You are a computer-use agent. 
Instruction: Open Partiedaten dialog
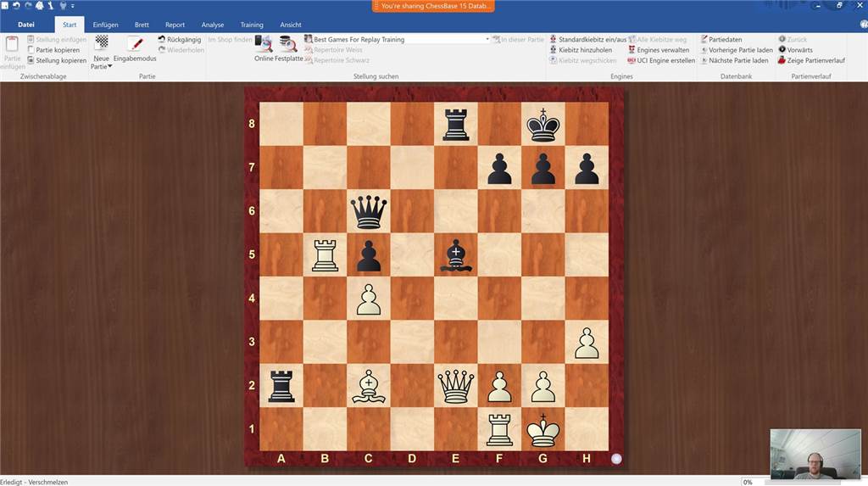click(721, 39)
